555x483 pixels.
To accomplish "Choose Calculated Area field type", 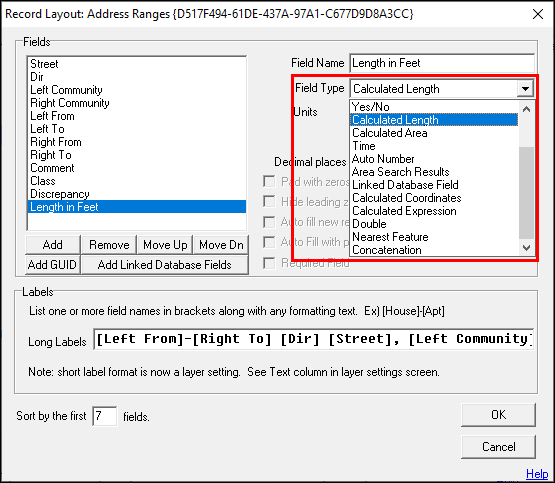I will coord(434,133).
